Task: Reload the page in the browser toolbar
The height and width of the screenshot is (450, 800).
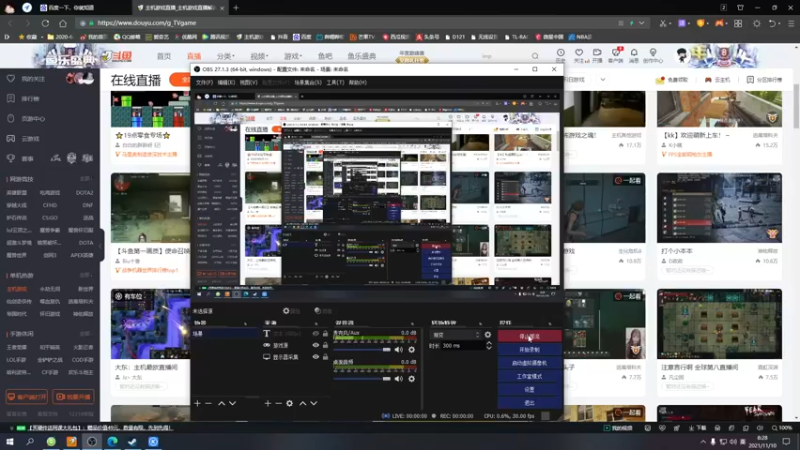Action: pyautogui.click(x=45, y=23)
